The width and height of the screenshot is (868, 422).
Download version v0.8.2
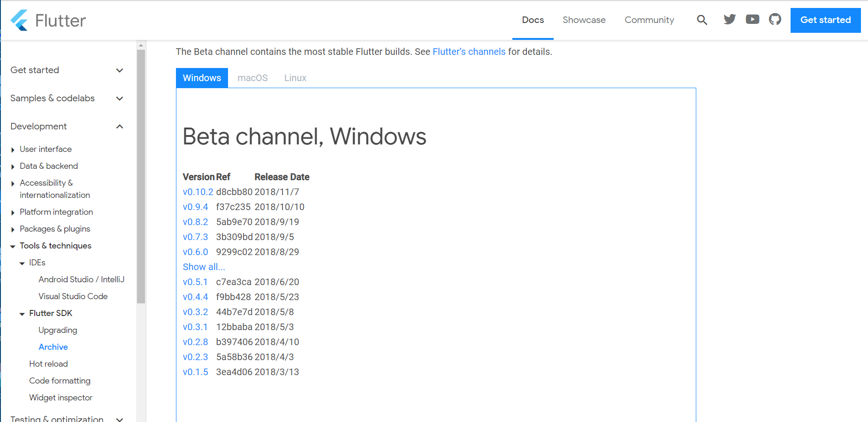click(x=195, y=222)
